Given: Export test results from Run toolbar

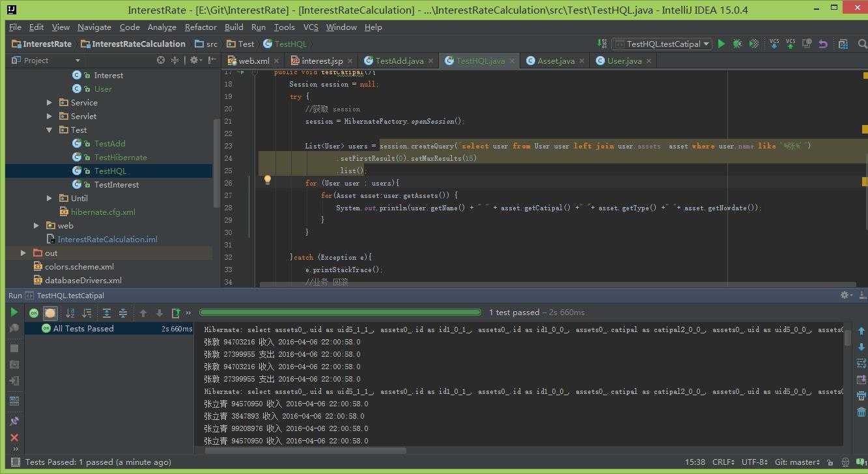Looking at the screenshot, I should (175, 313).
